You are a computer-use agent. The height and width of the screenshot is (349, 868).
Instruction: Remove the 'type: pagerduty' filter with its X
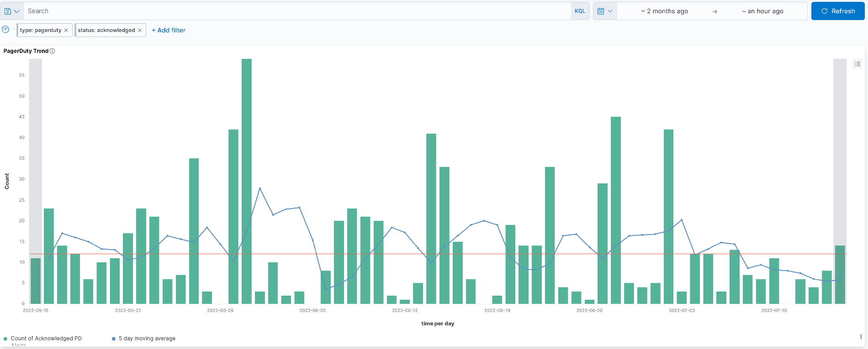pyautogui.click(x=66, y=30)
